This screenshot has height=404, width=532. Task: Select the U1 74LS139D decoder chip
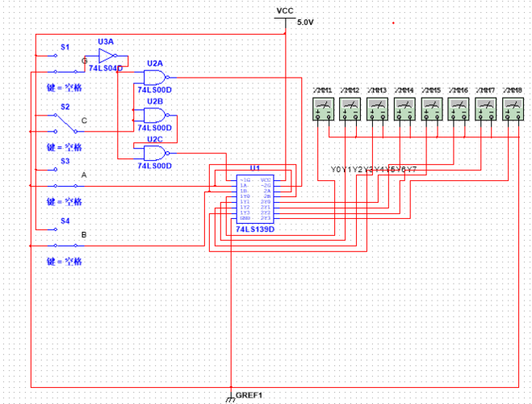[x=254, y=199]
